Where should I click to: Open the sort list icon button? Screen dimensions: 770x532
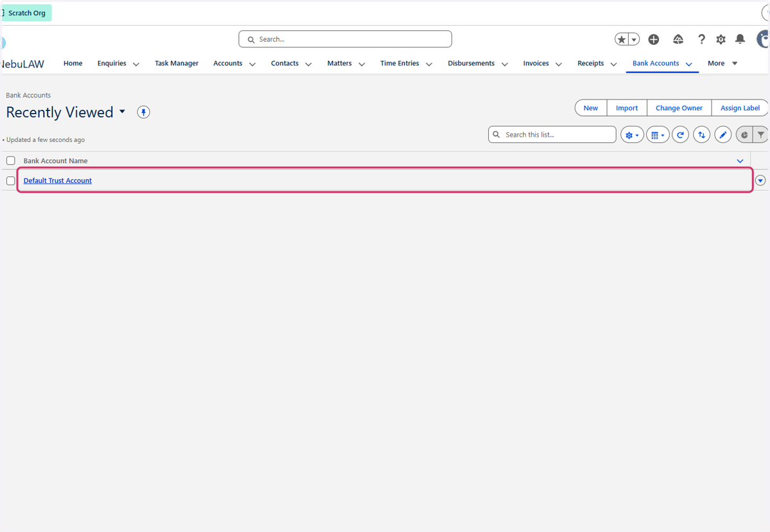coord(701,135)
